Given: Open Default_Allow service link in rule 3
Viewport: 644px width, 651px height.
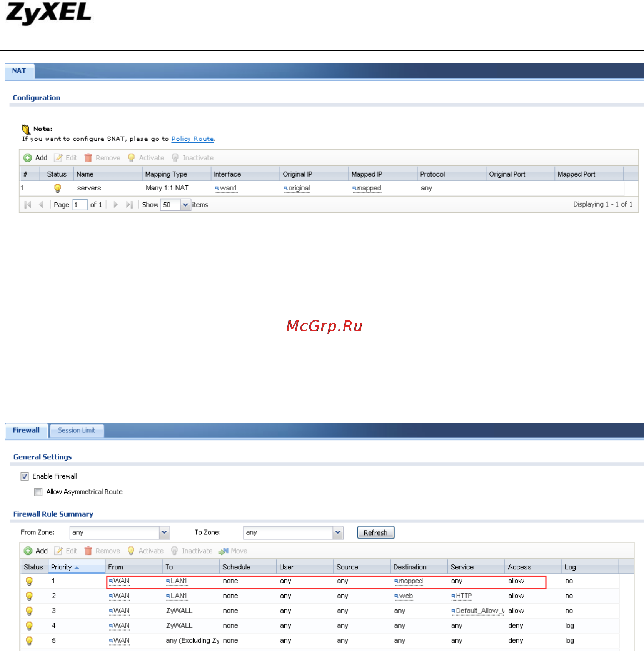Looking at the screenshot, I should click(x=478, y=611).
